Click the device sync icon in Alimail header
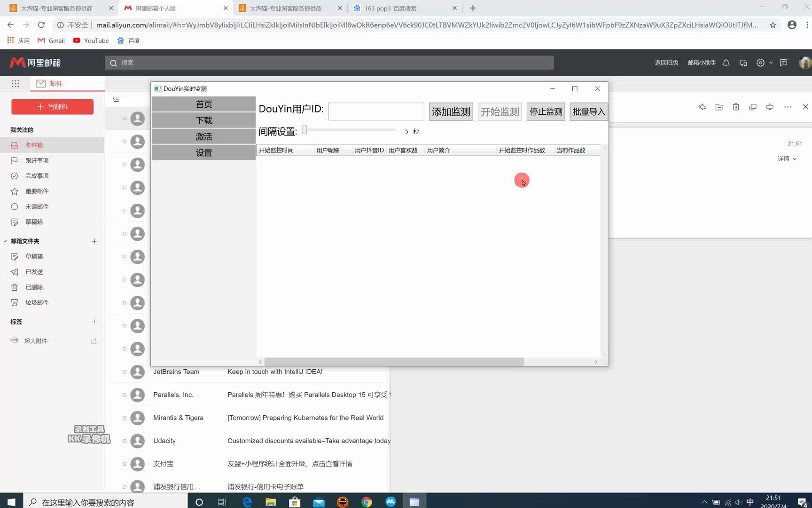The image size is (812, 508). coord(743,63)
